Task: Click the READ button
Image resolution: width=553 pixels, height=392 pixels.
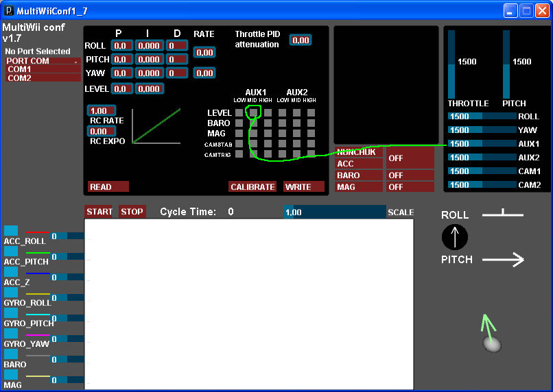Action: coord(108,186)
